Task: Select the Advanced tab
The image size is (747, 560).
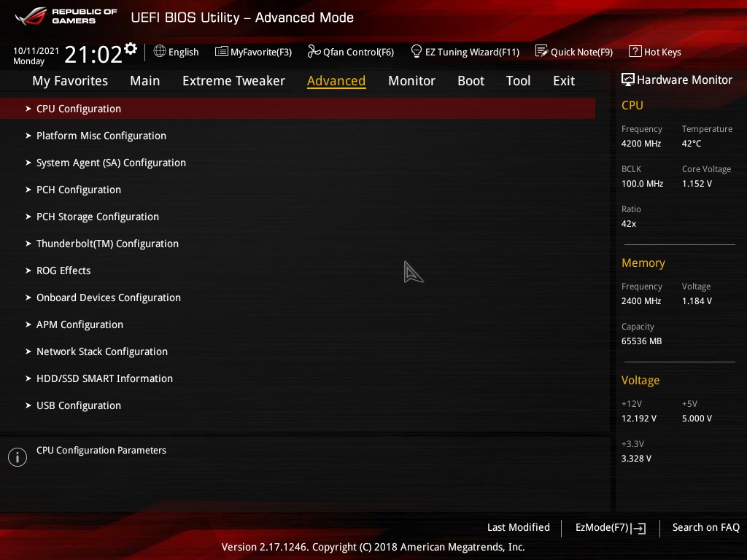Action: pos(336,81)
